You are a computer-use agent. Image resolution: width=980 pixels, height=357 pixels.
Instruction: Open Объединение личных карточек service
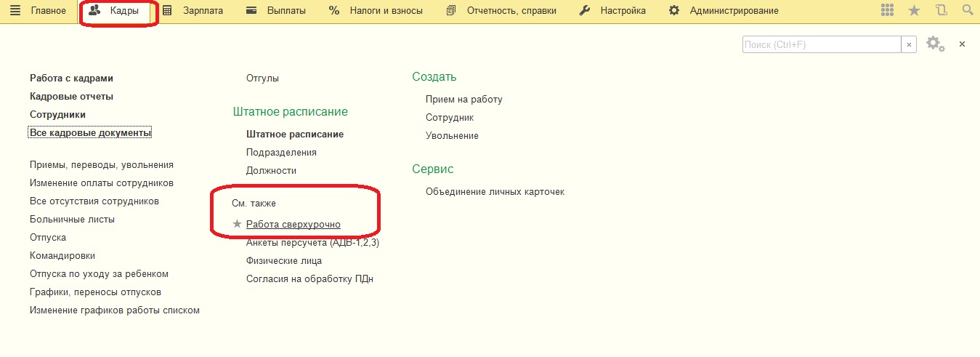(495, 192)
